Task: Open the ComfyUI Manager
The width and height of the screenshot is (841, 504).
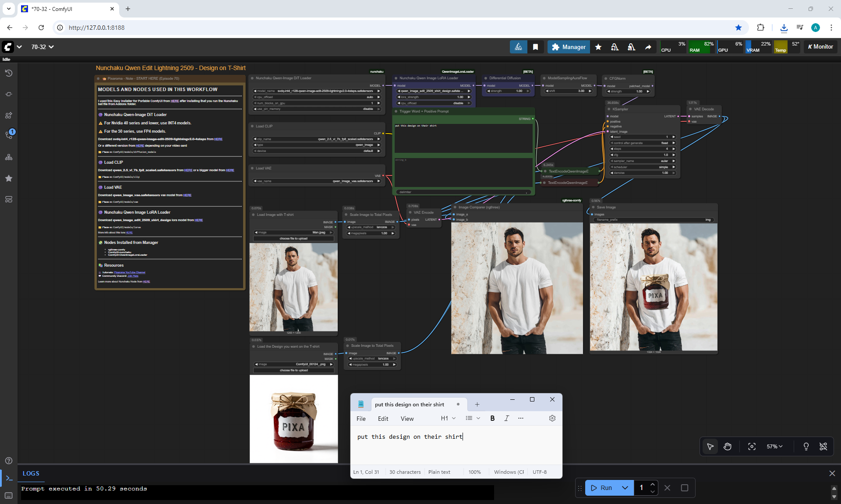Action: pyautogui.click(x=569, y=47)
